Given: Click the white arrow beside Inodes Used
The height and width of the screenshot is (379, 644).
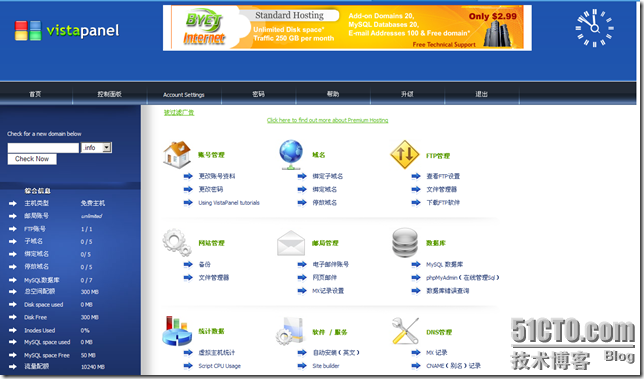Looking at the screenshot, I should (13, 330).
